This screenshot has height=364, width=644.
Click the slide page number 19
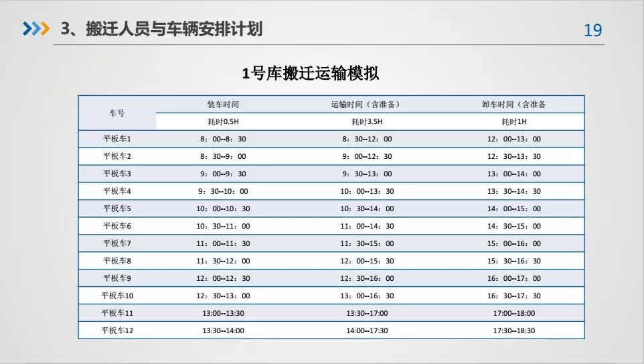[592, 30]
